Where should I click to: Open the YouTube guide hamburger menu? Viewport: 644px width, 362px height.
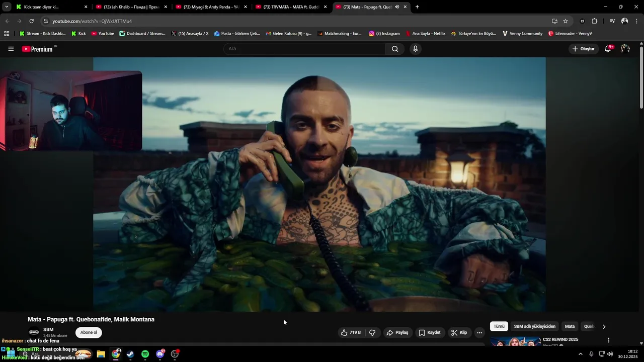pos(11,49)
